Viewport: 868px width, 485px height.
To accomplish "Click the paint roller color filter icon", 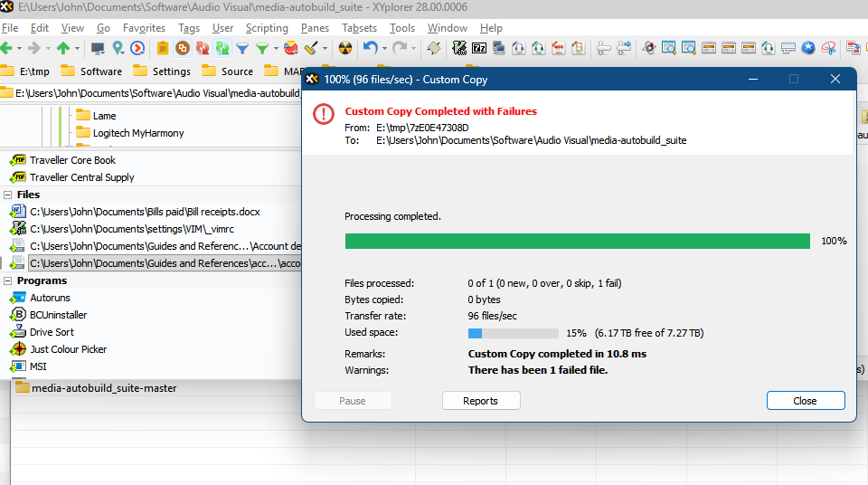I will coord(311,48).
